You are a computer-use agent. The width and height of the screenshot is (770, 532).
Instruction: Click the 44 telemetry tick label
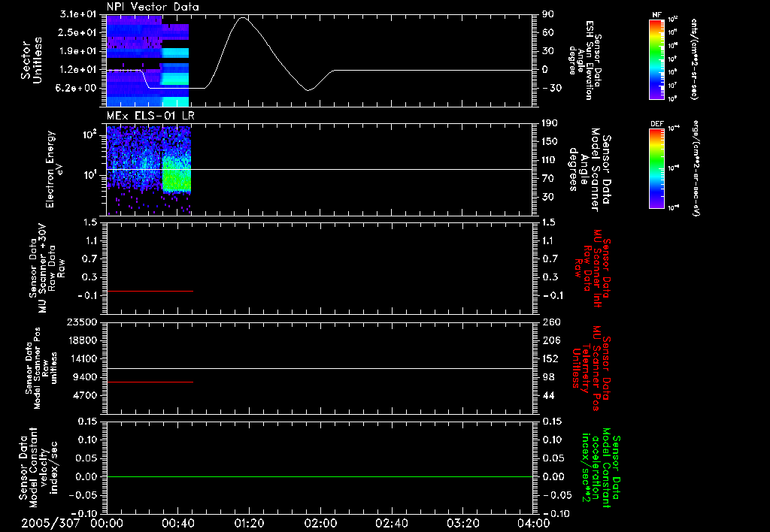(x=548, y=395)
